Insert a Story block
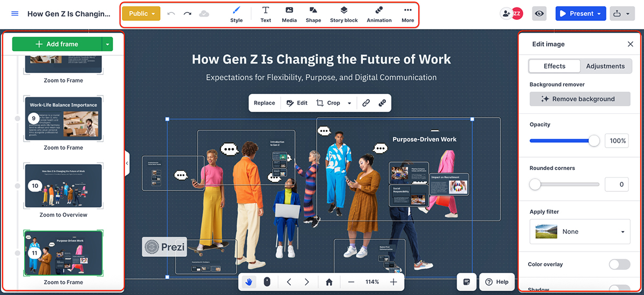 pos(344,14)
